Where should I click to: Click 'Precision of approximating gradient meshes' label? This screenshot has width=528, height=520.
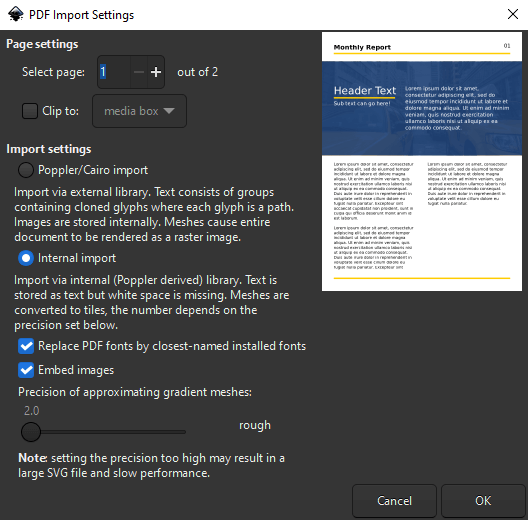tap(135, 392)
